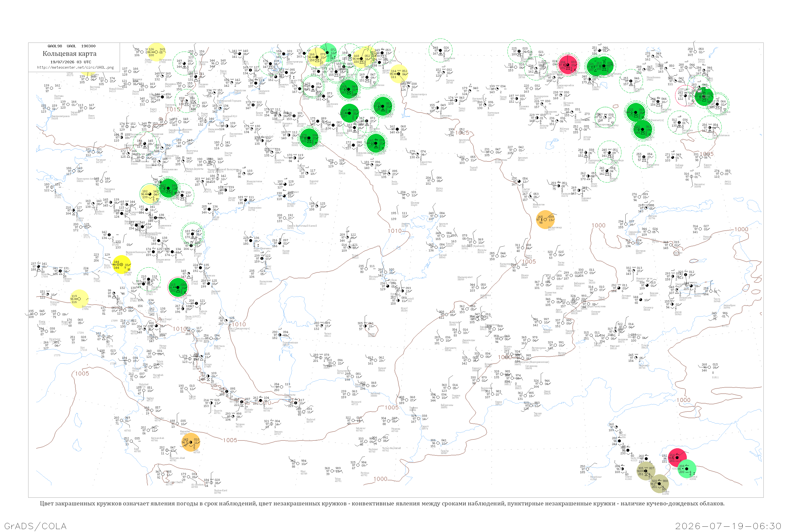798x532 pixels.
Task: Click the green circle above Banihal
Action: pos(687,469)
